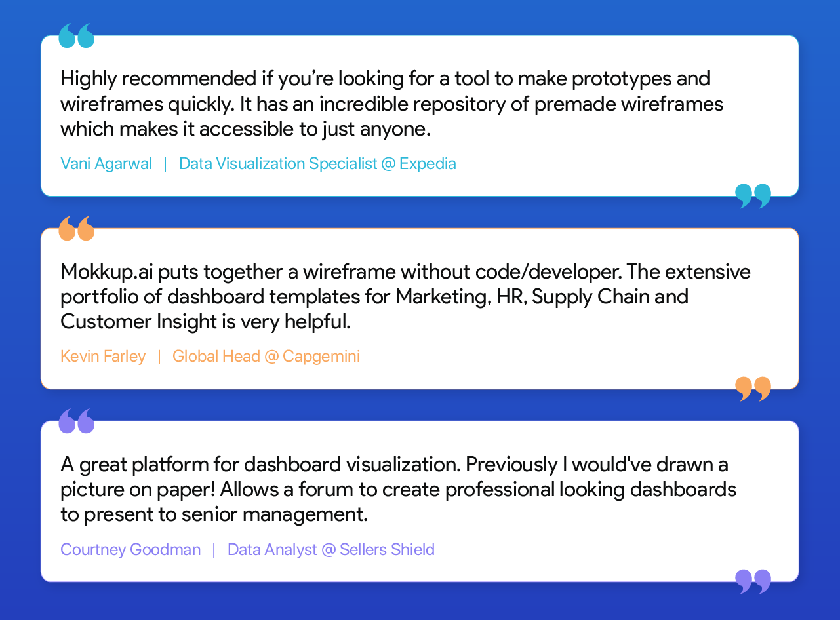840x620 pixels.
Task: Click the purple opening quotation mark icon
Action: pyautogui.click(x=76, y=421)
